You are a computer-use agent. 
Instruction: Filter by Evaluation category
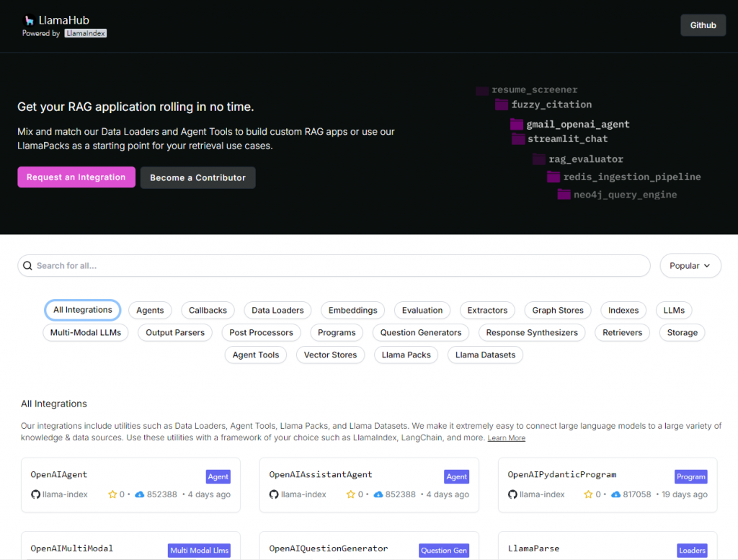[x=422, y=310]
